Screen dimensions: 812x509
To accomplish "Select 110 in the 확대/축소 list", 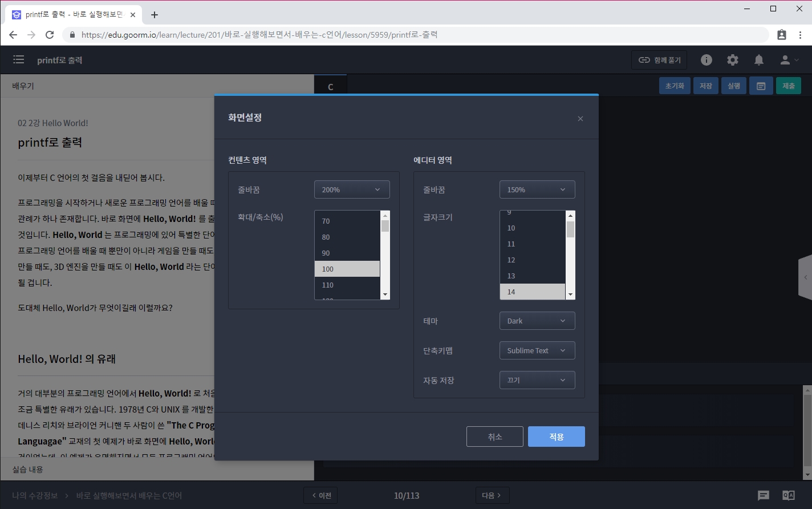I will pos(347,285).
